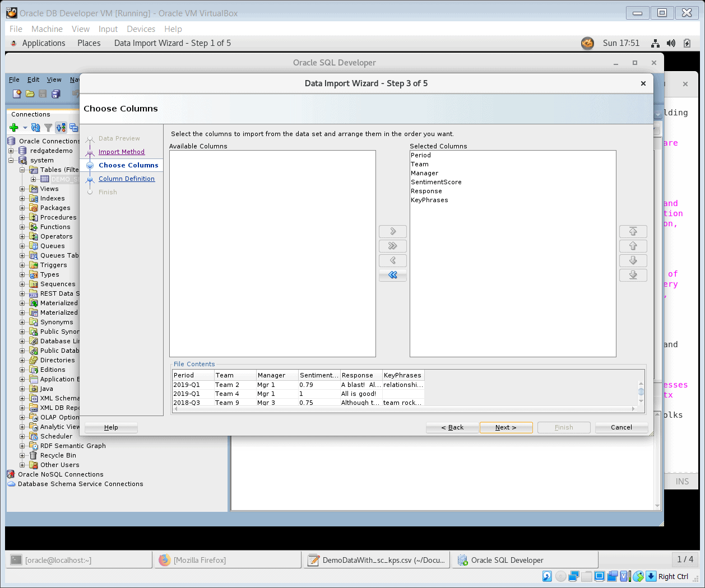
Task: Click the Packages folder icon in tree
Action: pos(33,208)
